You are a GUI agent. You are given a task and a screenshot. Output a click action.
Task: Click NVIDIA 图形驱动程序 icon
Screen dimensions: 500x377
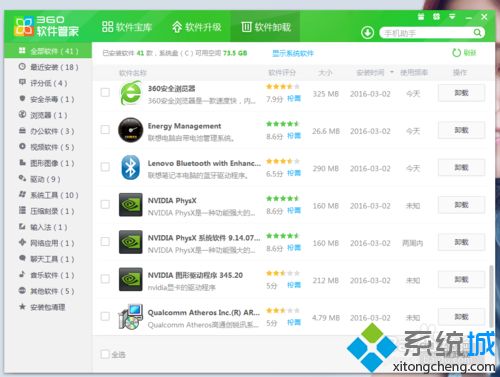click(x=131, y=279)
